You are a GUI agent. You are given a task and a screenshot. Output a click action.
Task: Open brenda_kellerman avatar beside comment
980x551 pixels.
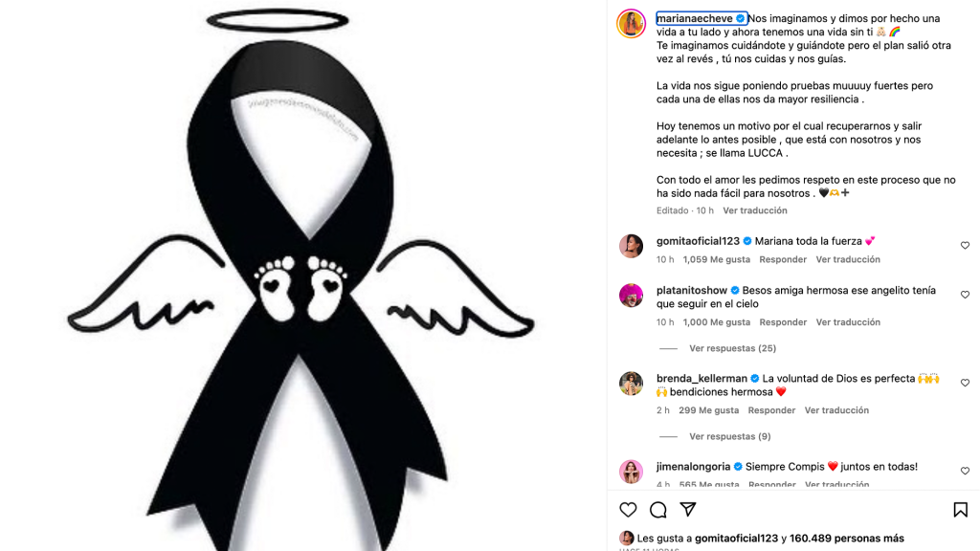632,383
